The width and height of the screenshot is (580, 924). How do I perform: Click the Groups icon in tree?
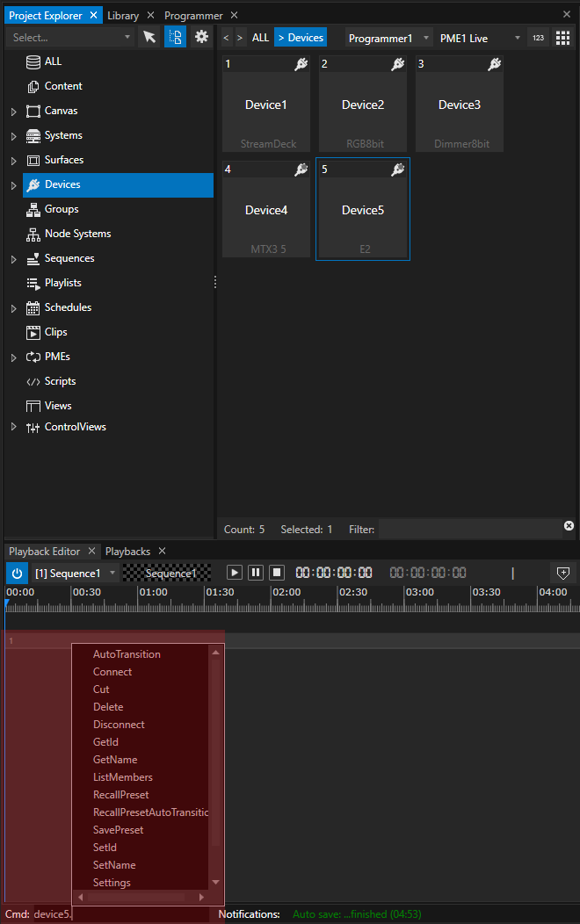coord(33,210)
